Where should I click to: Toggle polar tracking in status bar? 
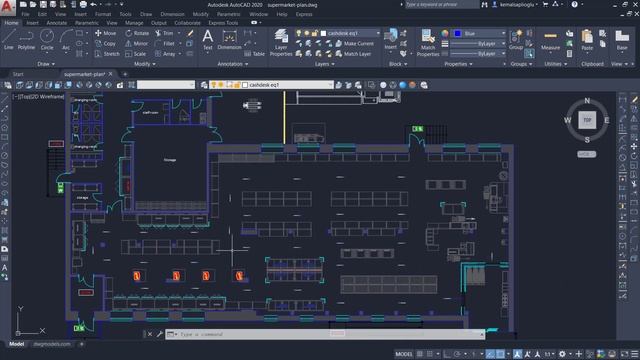[x=457, y=354]
